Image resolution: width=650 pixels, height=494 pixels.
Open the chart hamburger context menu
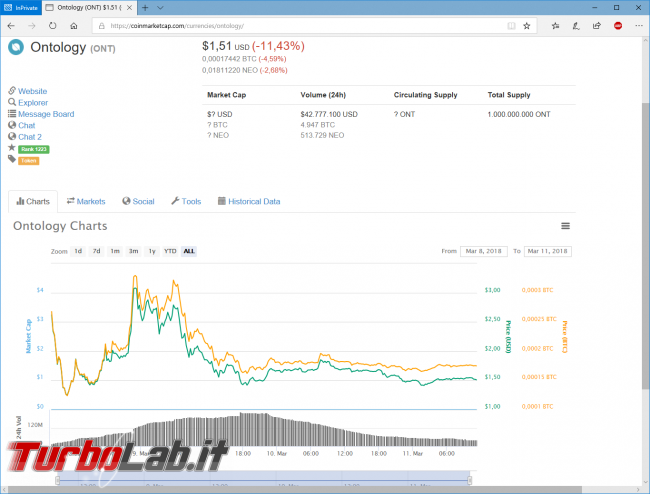[x=565, y=226]
